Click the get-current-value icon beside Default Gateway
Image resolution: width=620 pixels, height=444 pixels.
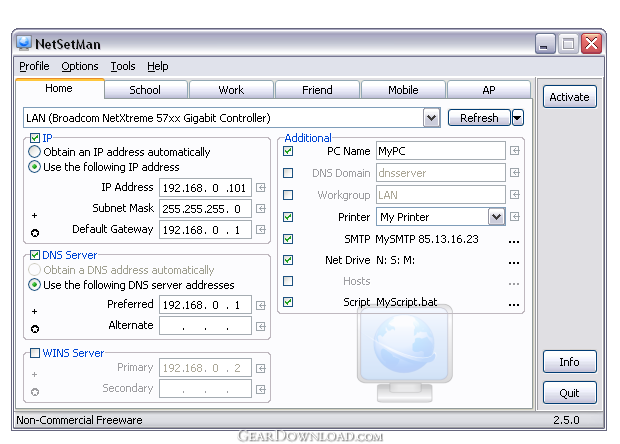point(261,230)
